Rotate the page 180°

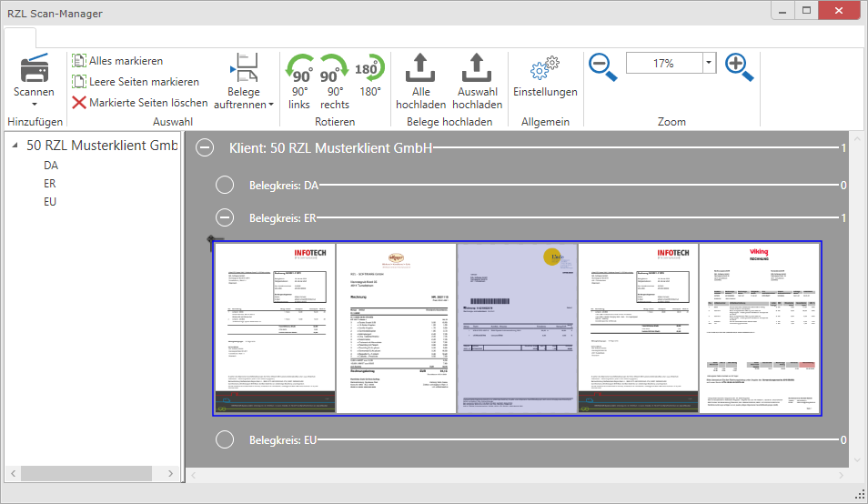369,69
